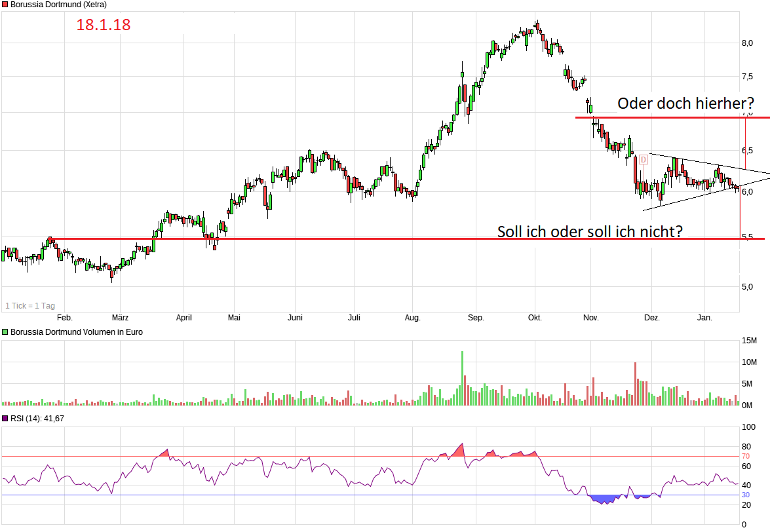
Task: Click the 5M volume axis label
Action: 747,384
